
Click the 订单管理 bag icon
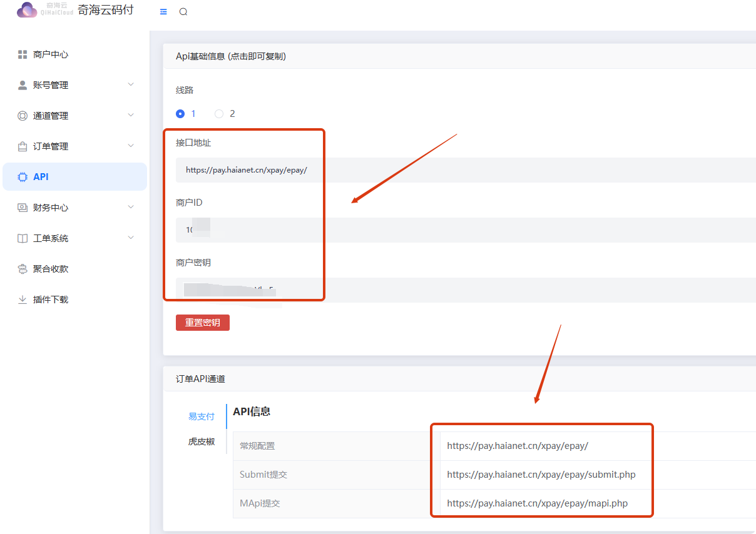pos(23,146)
